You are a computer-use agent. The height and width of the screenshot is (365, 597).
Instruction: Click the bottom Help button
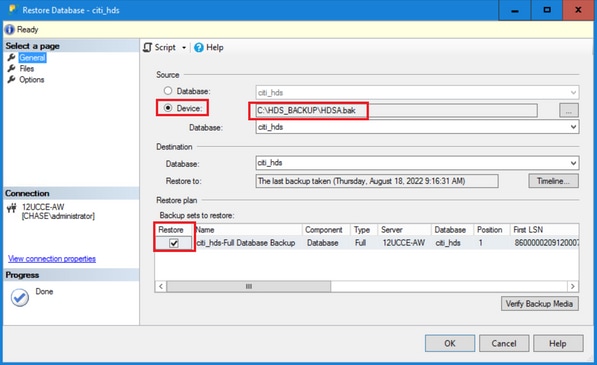tap(558, 343)
